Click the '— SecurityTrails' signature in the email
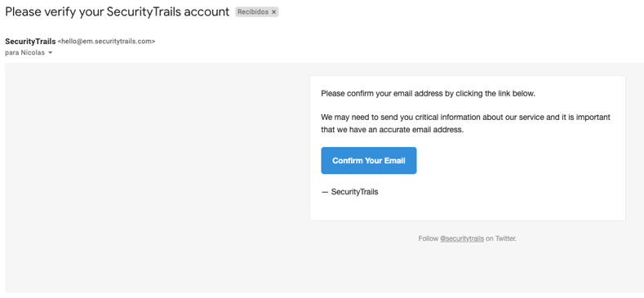This screenshot has width=644, height=298. [349, 192]
